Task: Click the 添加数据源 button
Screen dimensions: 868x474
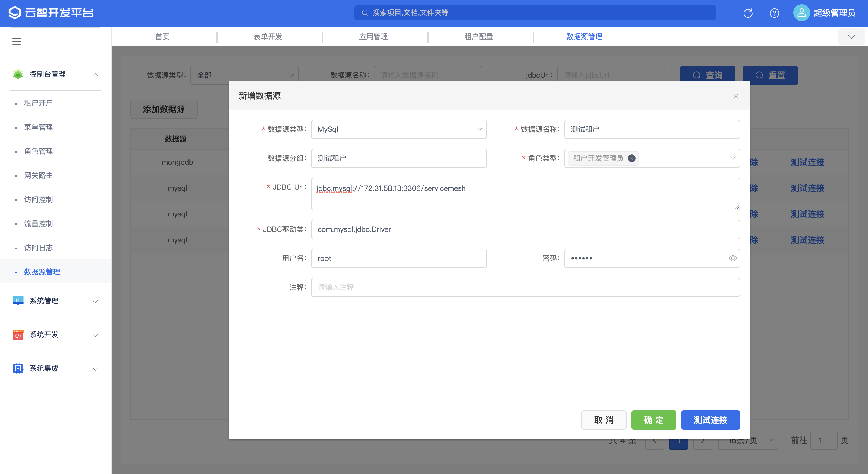Action: (164, 109)
